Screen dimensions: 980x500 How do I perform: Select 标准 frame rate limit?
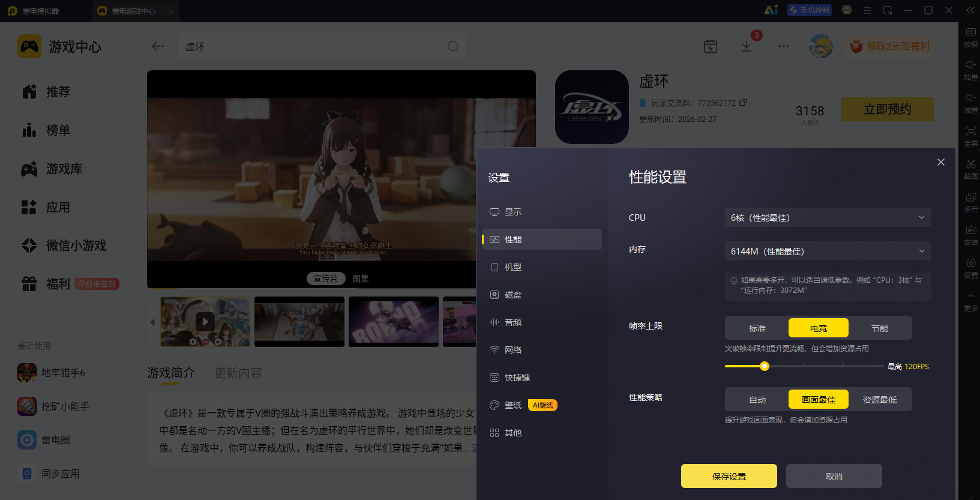(757, 328)
